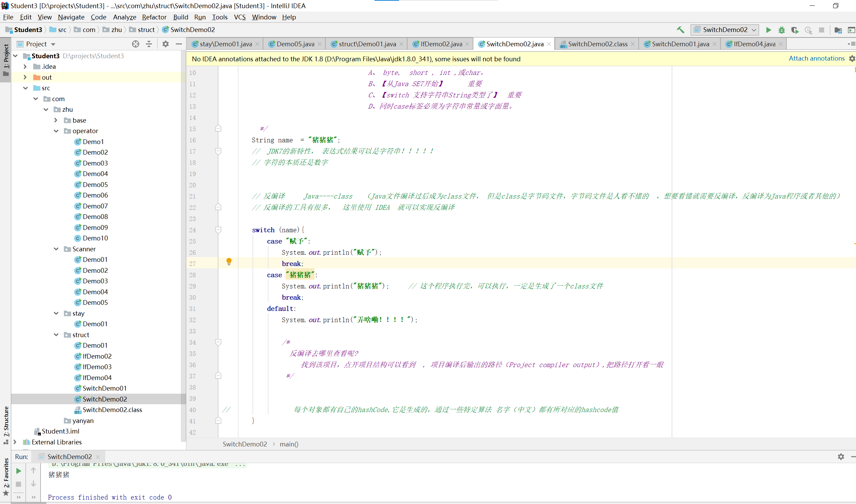This screenshot has height=504, width=856.
Task: Close the IfDemo02.java editor tab
Action: pyautogui.click(x=467, y=44)
